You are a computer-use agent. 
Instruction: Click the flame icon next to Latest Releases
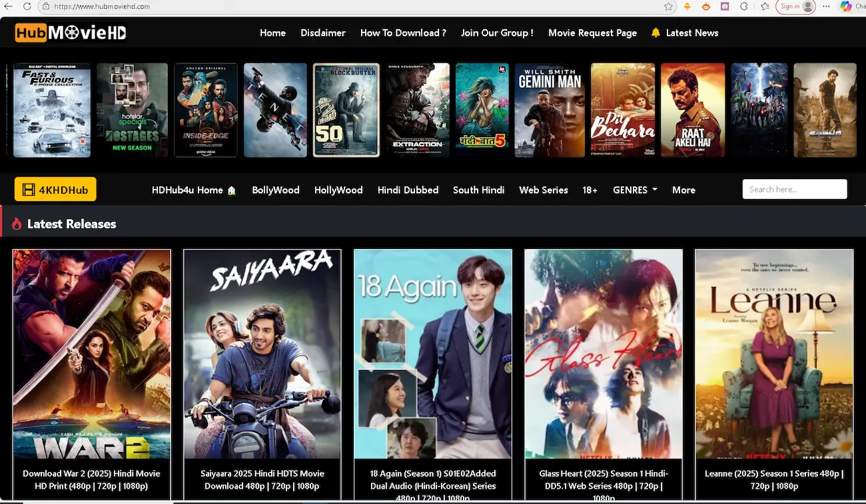[18, 224]
